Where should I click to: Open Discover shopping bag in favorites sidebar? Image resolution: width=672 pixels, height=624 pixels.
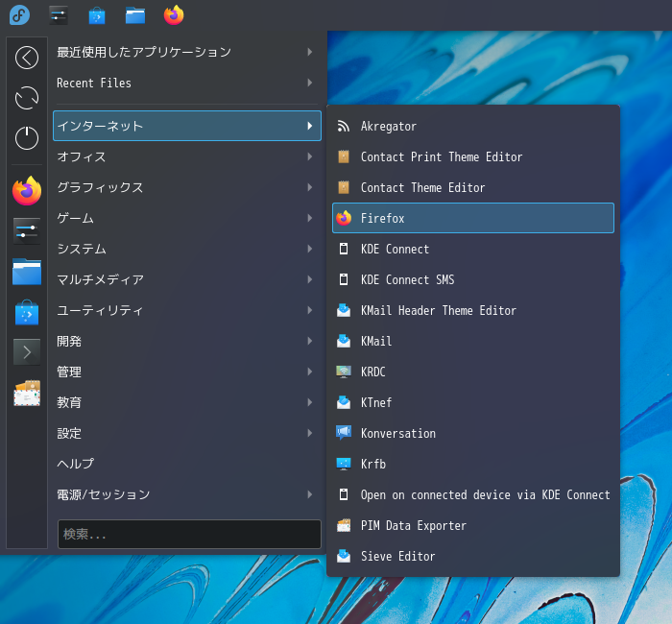tap(27, 312)
